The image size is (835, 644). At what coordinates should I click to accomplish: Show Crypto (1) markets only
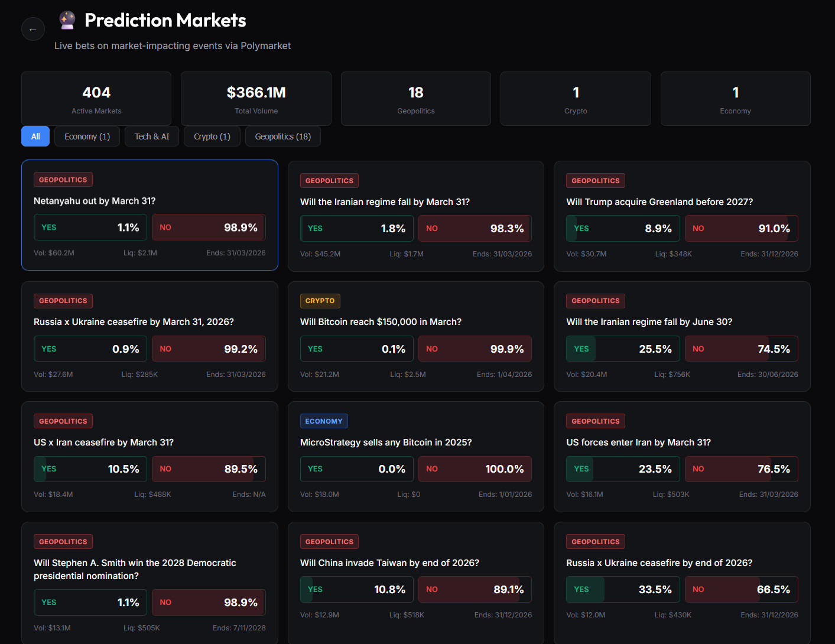click(x=212, y=136)
